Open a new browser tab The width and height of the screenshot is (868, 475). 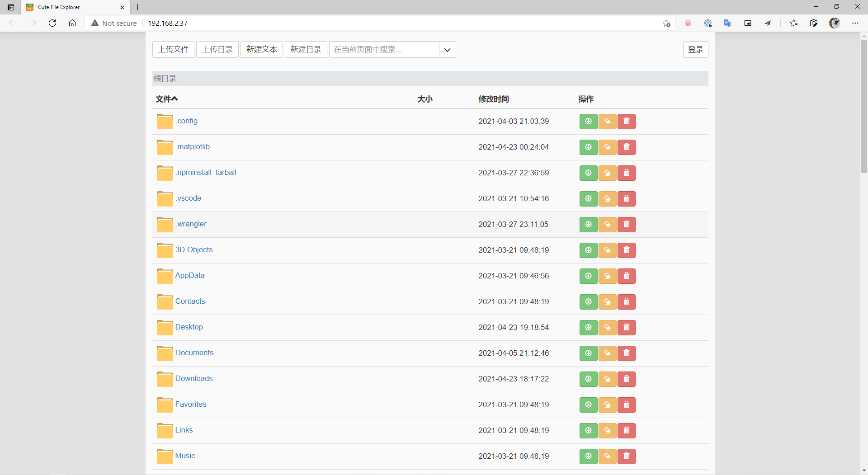click(138, 7)
